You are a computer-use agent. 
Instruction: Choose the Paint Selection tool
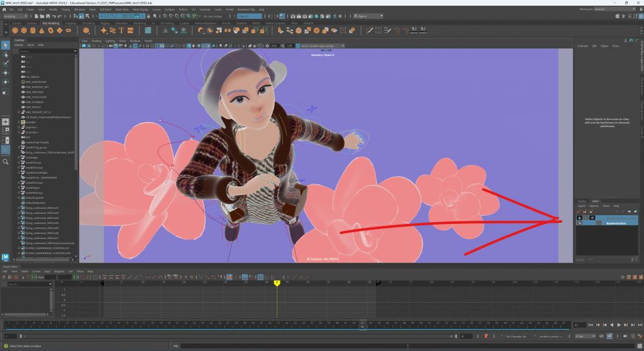[6, 64]
